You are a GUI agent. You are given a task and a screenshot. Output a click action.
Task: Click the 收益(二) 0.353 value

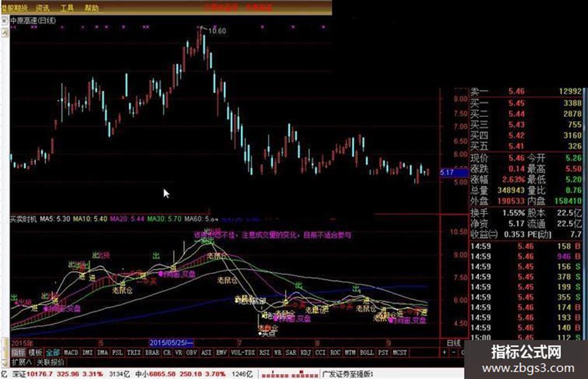point(515,234)
